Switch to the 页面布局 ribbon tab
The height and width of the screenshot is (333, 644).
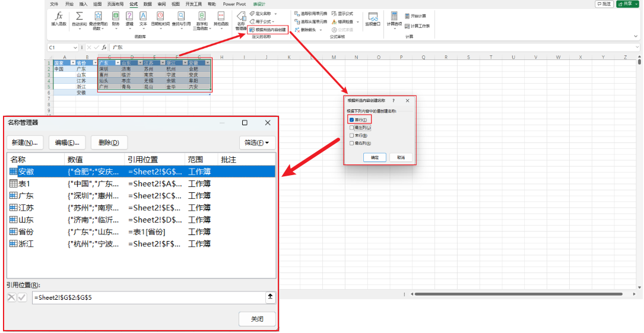[115, 4]
